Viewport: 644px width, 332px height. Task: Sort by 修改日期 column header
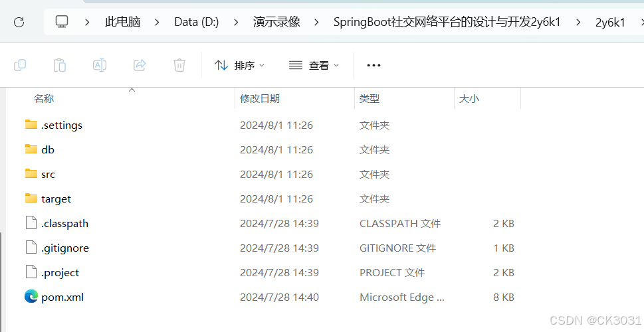click(260, 98)
